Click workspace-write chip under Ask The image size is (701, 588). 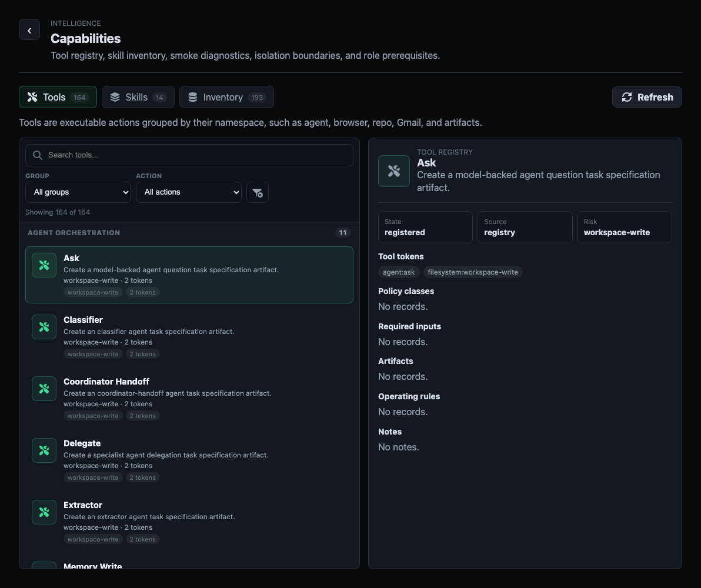coord(93,292)
